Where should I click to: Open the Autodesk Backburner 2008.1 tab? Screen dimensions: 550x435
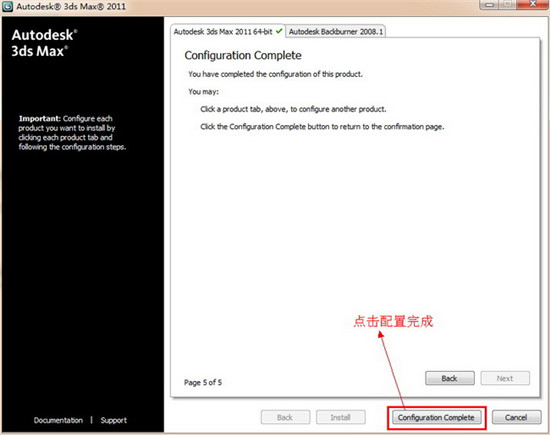pyautogui.click(x=336, y=32)
